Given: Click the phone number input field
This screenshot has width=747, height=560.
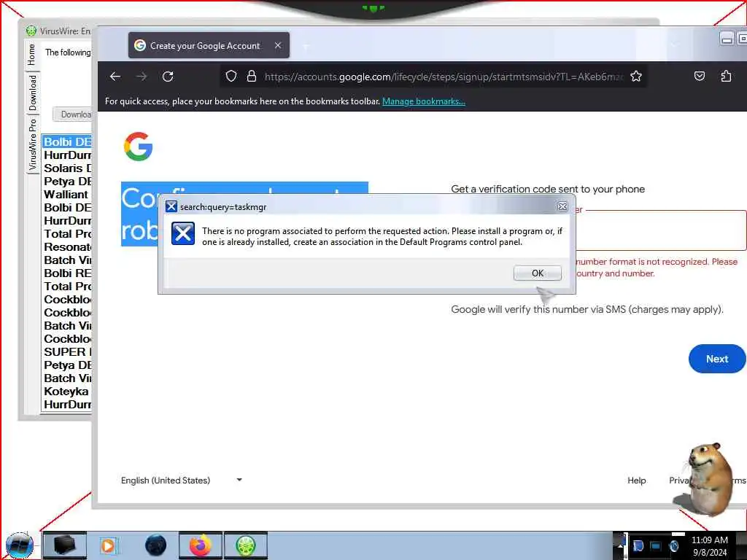Looking at the screenshot, I should tap(660, 230).
